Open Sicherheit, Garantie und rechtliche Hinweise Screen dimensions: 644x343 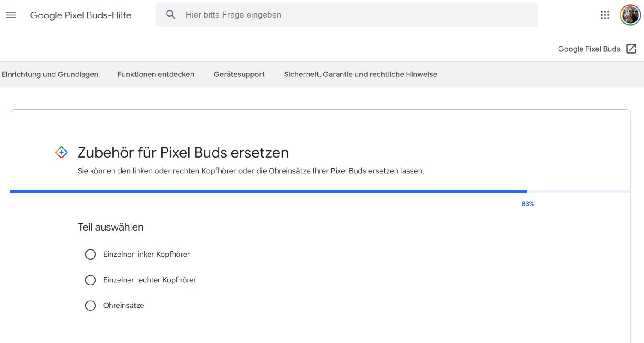pos(361,74)
